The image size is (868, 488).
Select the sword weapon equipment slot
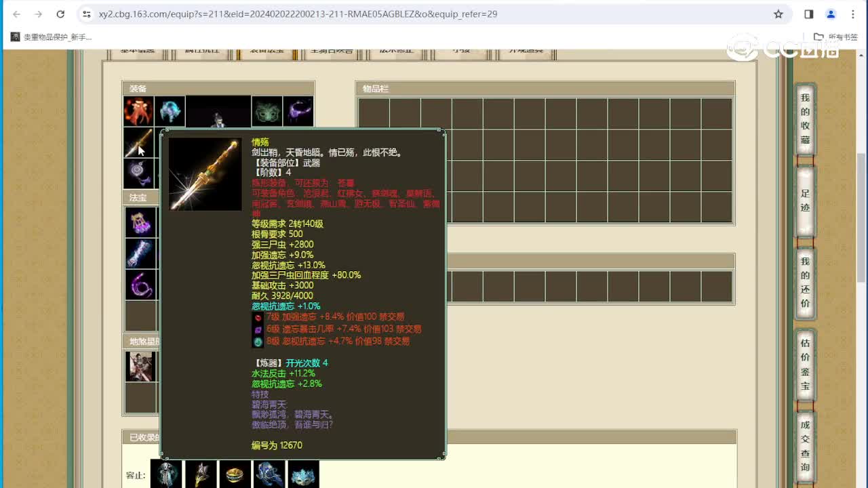(138, 142)
